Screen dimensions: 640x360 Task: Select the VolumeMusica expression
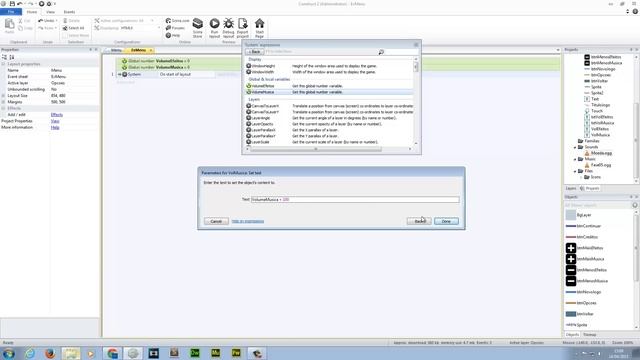(329, 92)
